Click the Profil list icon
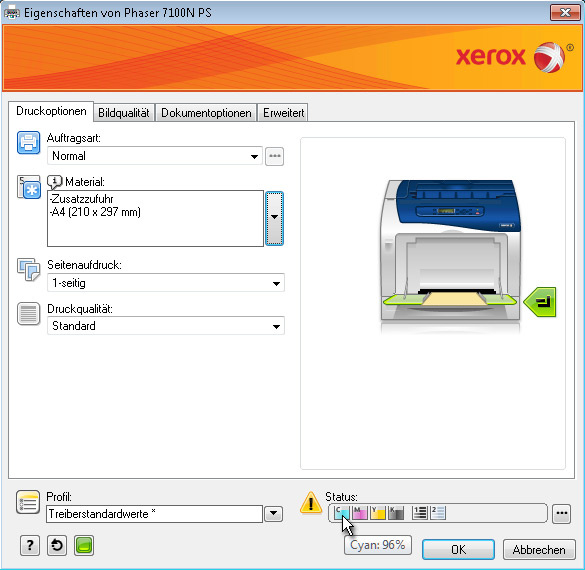This screenshot has height=570, width=585. [28, 502]
